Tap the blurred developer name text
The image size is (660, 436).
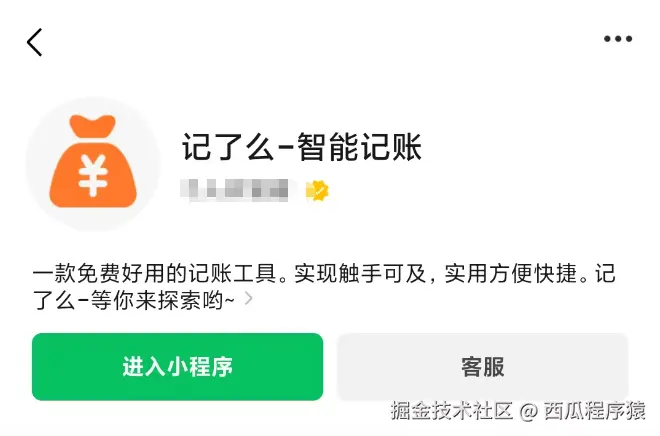234,190
